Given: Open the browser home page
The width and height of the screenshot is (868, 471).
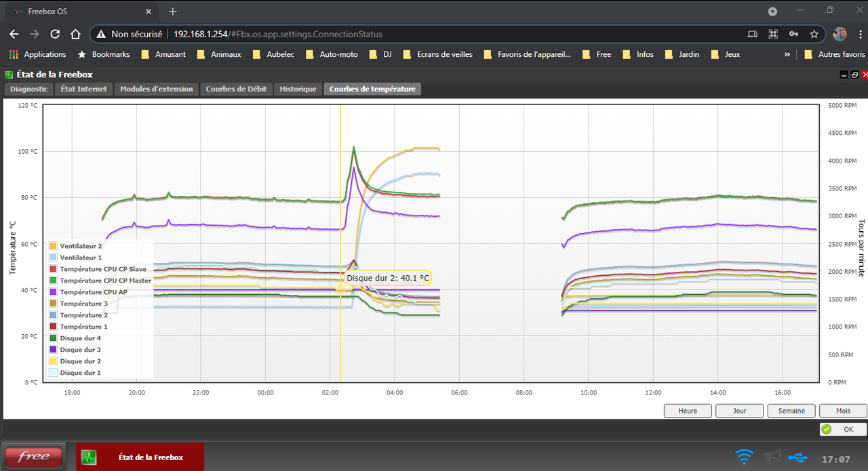Looking at the screenshot, I should (76, 34).
